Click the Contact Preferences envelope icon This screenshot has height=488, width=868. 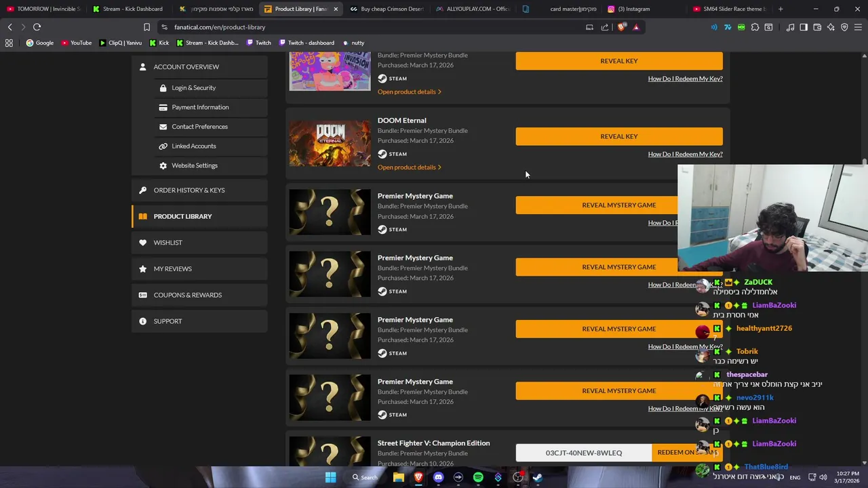(x=163, y=127)
